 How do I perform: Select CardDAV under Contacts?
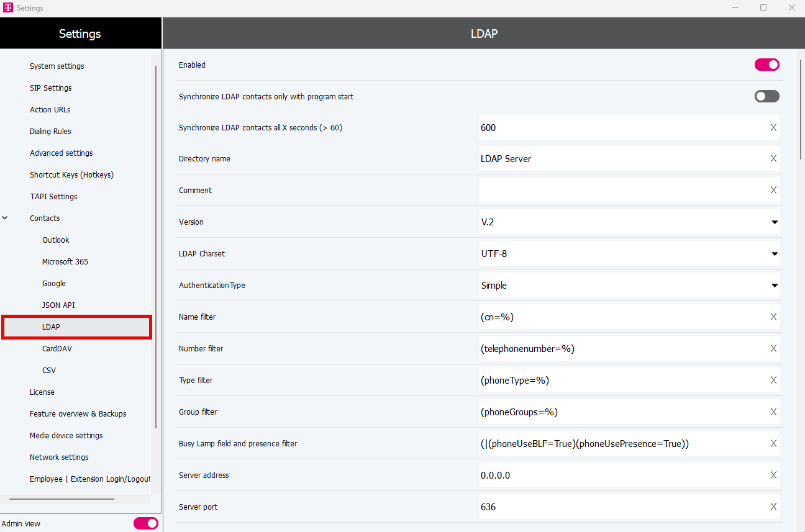pos(57,349)
